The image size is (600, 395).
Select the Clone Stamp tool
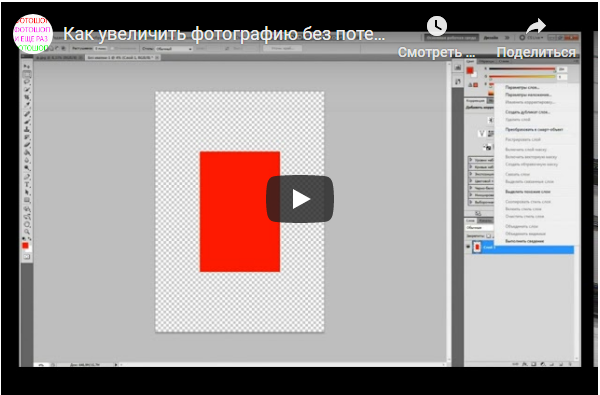(x=27, y=129)
